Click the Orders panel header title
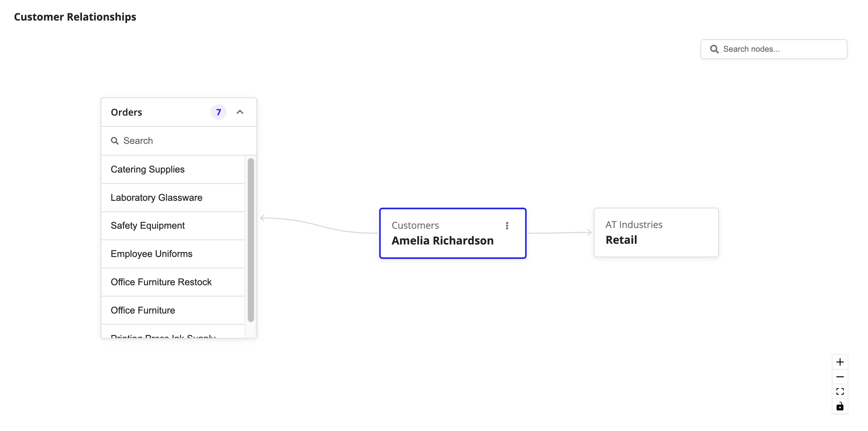 [x=126, y=112]
